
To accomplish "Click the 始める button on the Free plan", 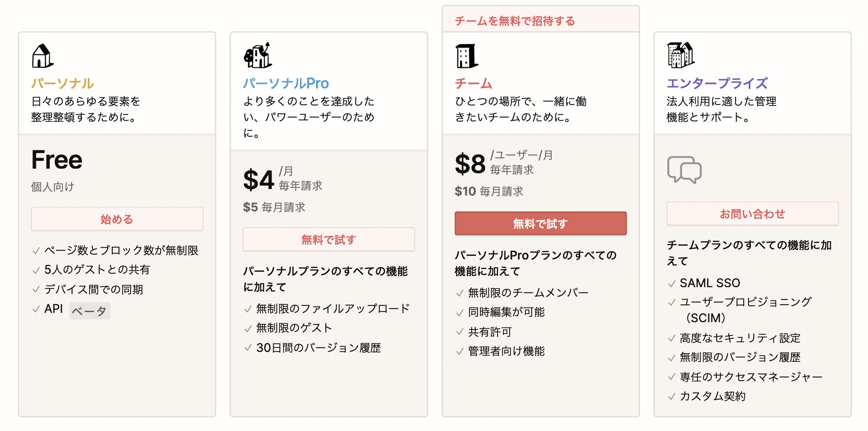I will [117, 219].
